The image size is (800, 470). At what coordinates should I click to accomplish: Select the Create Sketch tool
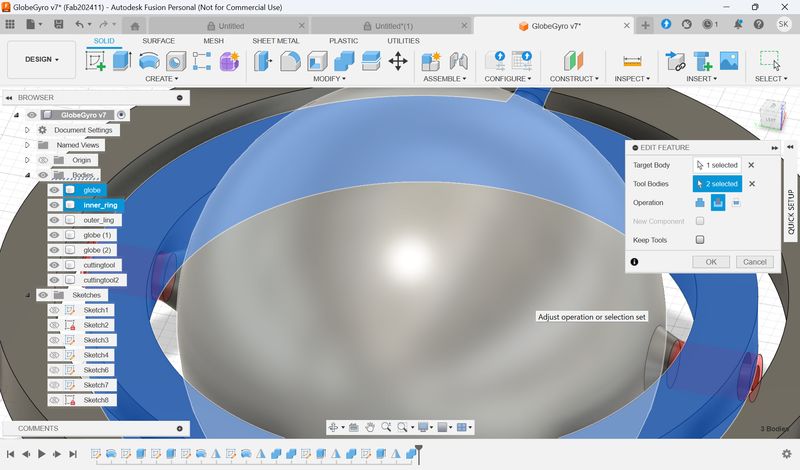(95, 61)
